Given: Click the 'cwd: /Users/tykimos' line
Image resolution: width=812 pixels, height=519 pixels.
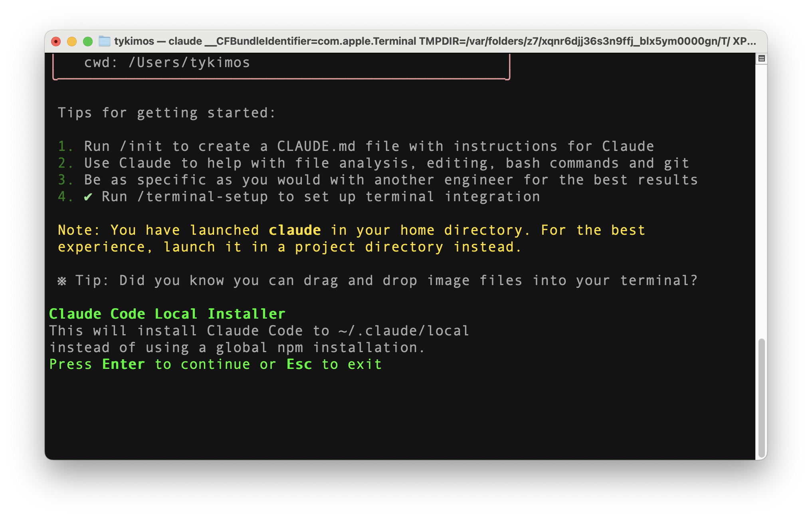Looking at the screenshot, I should [x=167, y=63].
